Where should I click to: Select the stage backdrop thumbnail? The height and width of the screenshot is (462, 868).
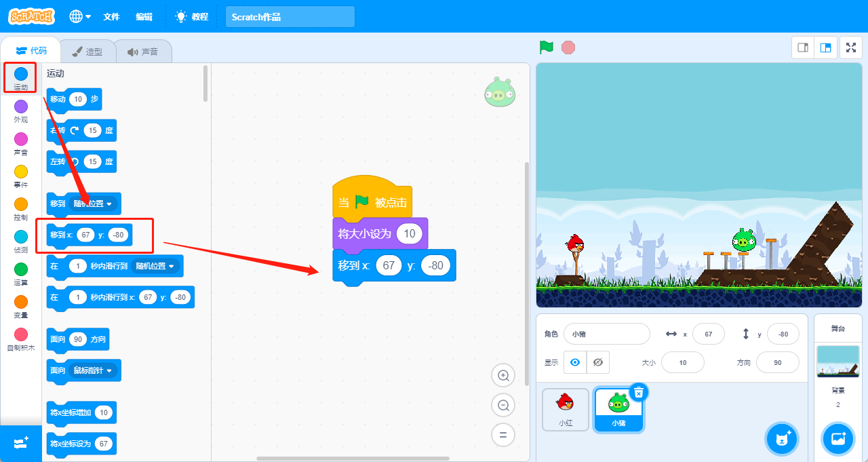tap(838, 362)
